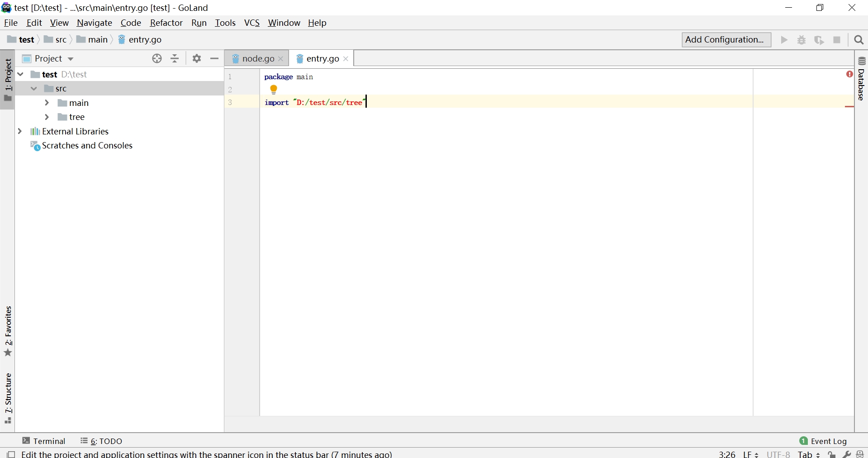Open the Z: Structure side tool window
This screenshot has height=458, width=868.
pyautogui.click(x=8, y=398)
